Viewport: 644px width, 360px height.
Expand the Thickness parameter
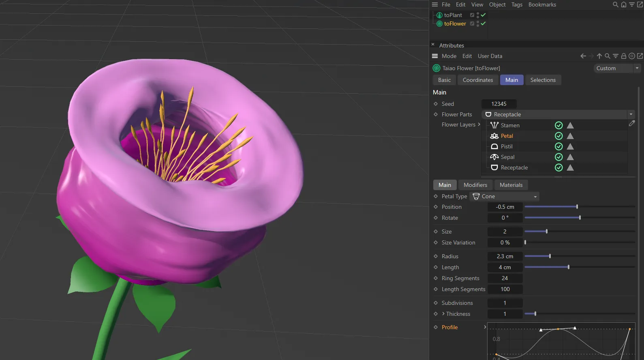(x=443, y=314)
